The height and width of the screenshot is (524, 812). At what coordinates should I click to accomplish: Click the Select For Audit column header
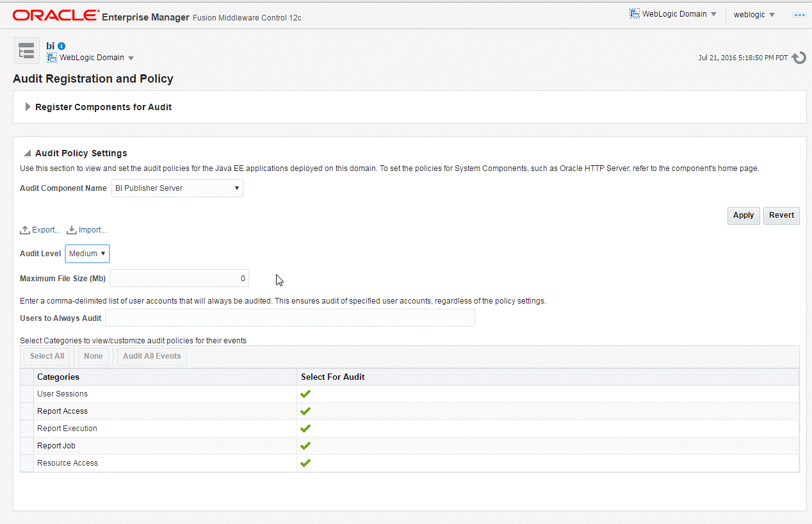pyautogui.click(x=548, y=377)
